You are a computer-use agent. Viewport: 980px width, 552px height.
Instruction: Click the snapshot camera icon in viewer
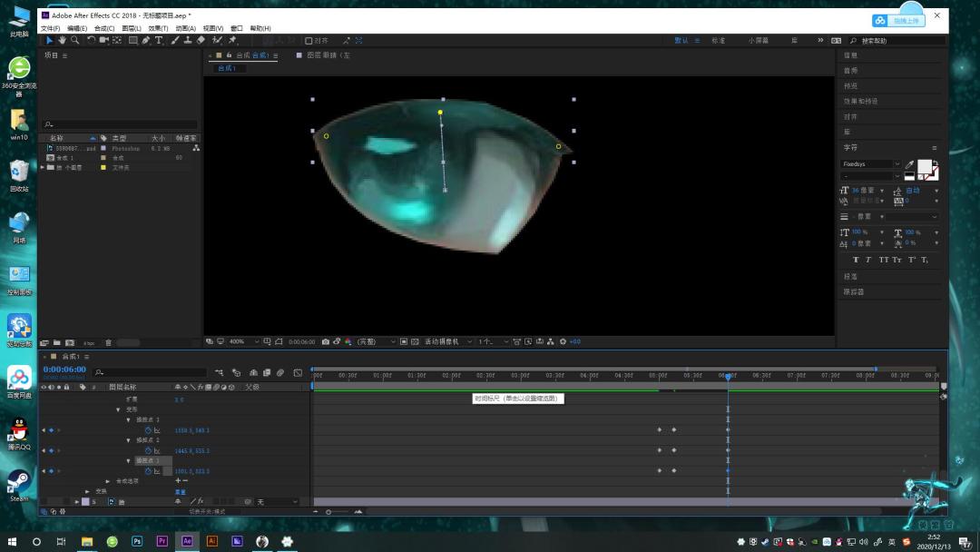326,342
